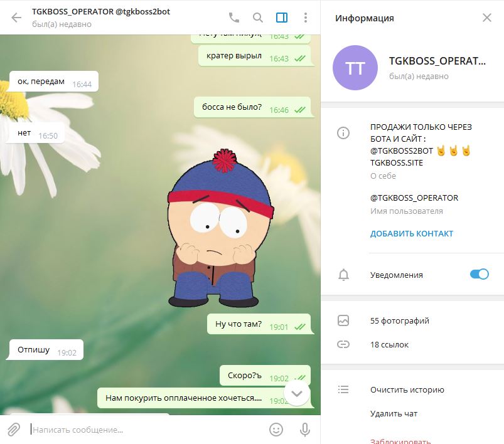Jump to latest messages with down chevron
504x444 pixels.
(297, 394)
